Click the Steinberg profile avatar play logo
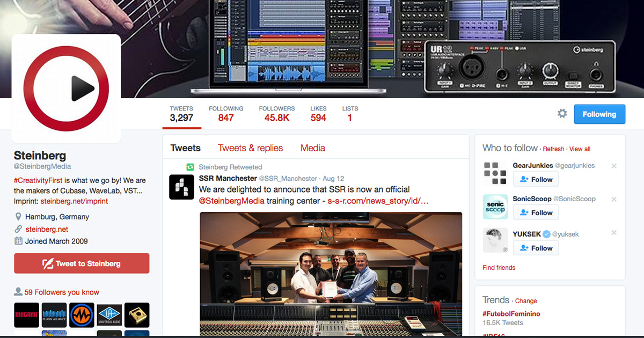The height and width of the screenshot is (338, 644). (66, 89)
